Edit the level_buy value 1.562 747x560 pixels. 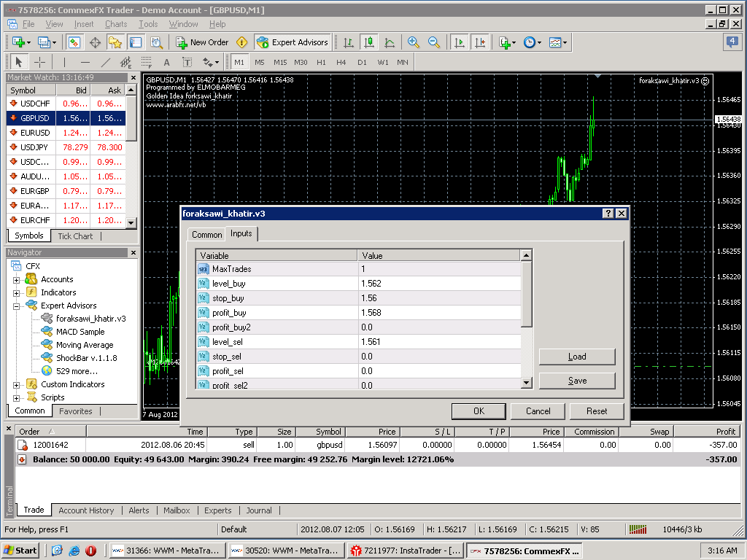point(439,284)
